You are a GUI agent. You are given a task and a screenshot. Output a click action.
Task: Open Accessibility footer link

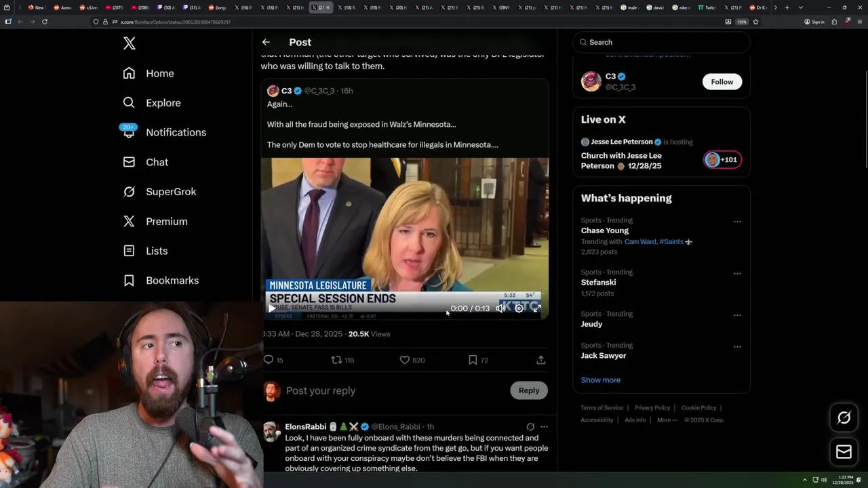[x=597, y=420]
